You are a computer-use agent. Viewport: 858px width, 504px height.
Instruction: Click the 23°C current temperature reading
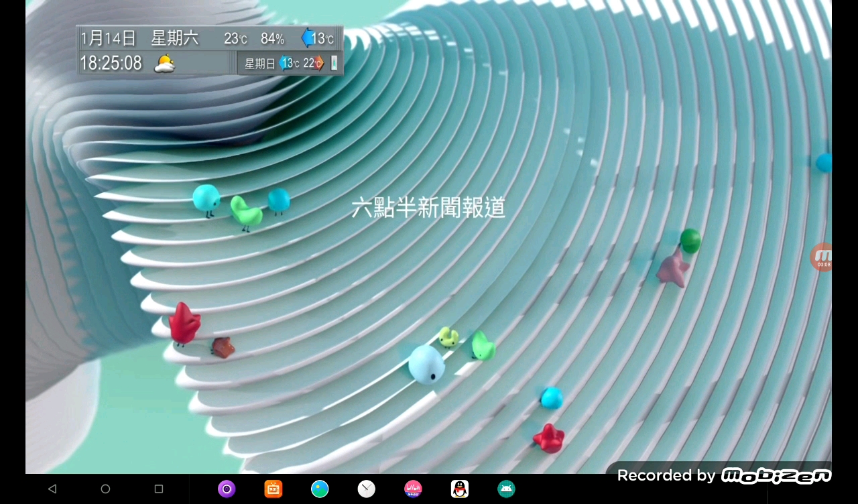235,39
